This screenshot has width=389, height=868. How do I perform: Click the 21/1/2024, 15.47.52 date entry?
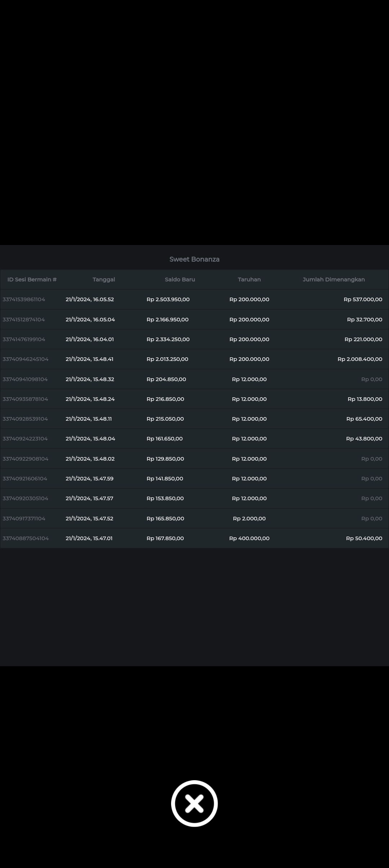click(89, 519)
